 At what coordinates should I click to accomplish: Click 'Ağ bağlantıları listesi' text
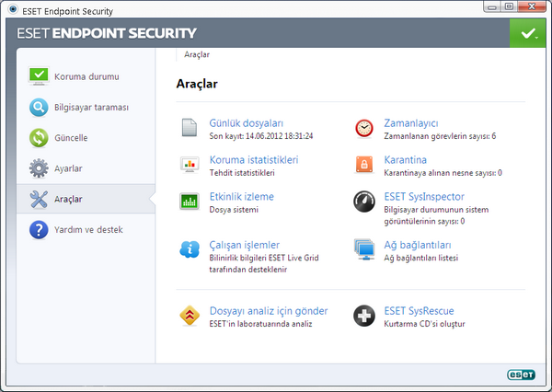coord(421,258)
